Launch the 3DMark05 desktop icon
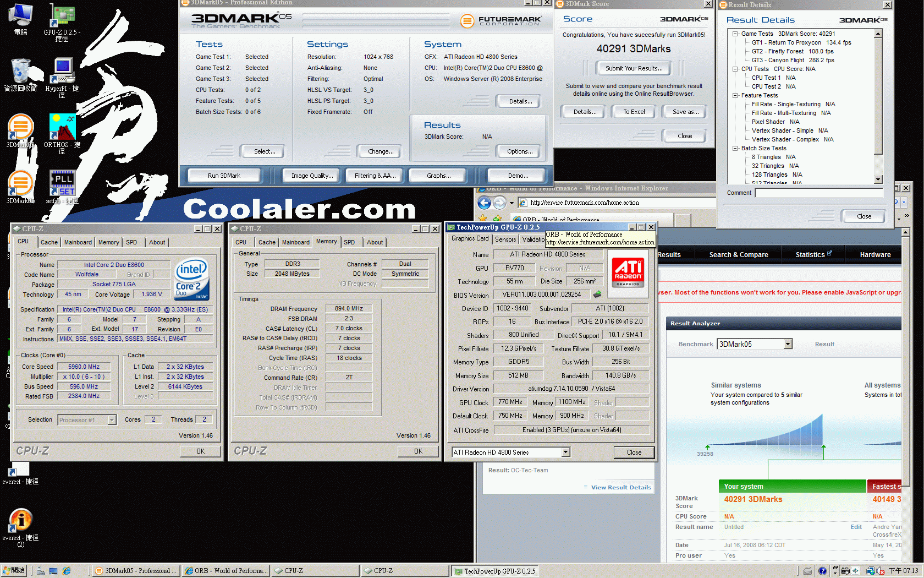 [x=20, y=187]
